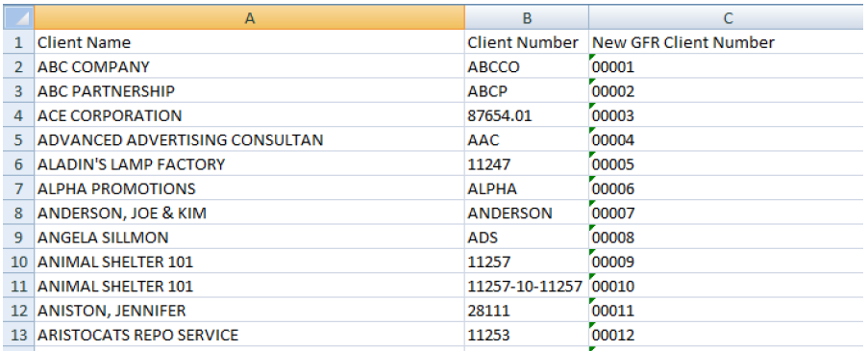The height and width of the screenshot is (351, 868).
Task: Select cell 'ABC COMPANY'
Action: coord(250,66)
